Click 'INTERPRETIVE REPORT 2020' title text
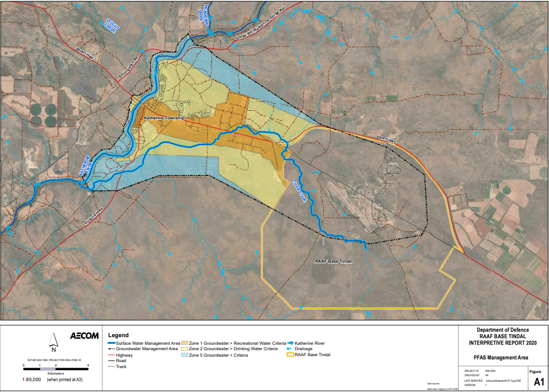 pos(502,343)
